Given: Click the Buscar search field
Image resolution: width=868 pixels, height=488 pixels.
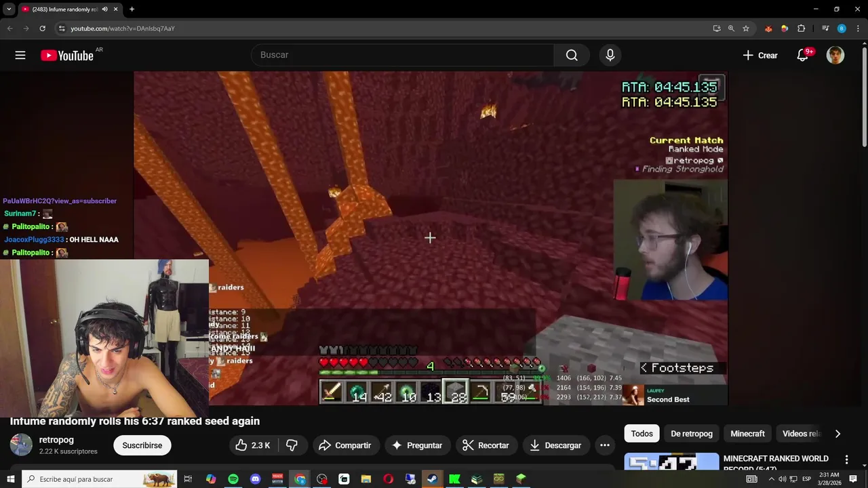Looking at the screenshot, I should pos(403,55).
